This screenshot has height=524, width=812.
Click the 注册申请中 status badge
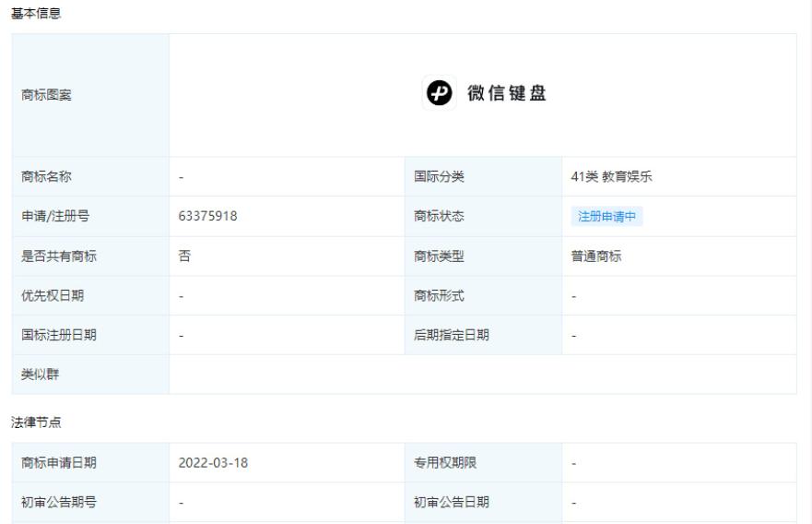(606, 216)
